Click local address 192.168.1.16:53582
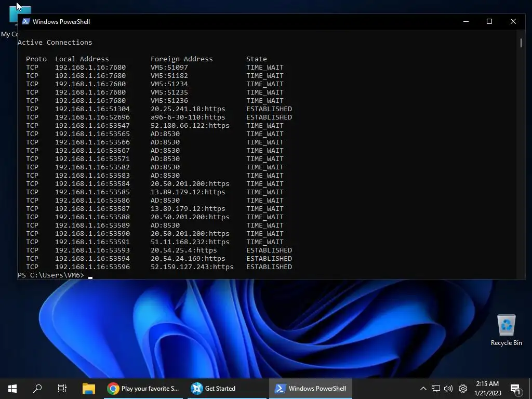Image resolution: width=532 pixels, height=399 pixels. coord(92,167)
